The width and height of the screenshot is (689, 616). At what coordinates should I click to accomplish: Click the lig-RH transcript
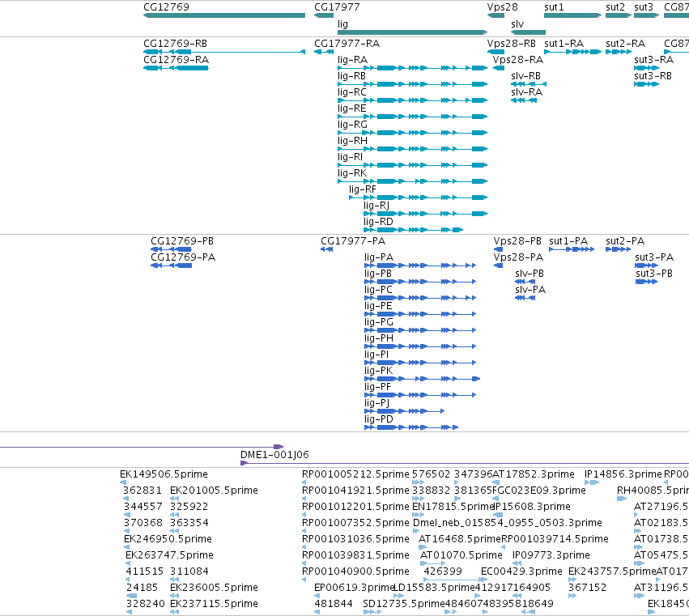(413, 149)
